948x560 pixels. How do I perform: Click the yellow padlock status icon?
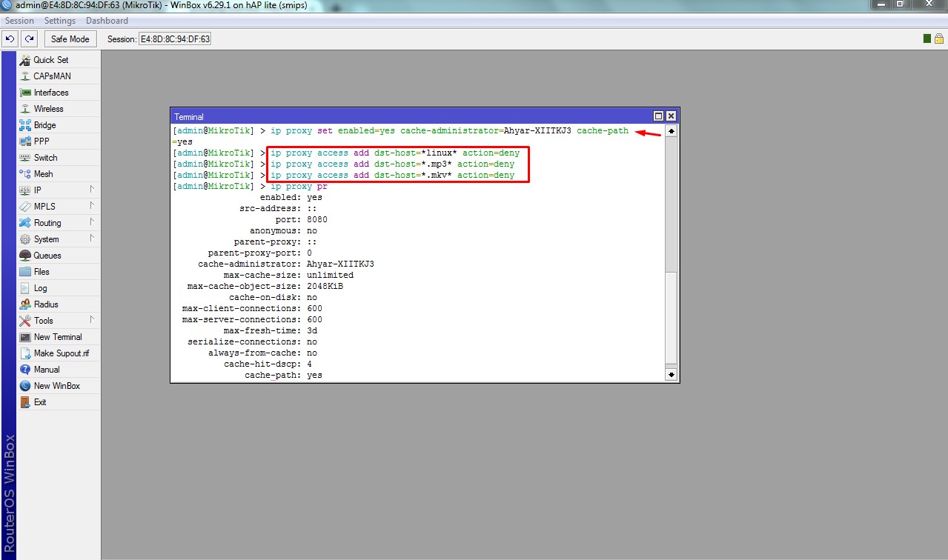(938, 39)
